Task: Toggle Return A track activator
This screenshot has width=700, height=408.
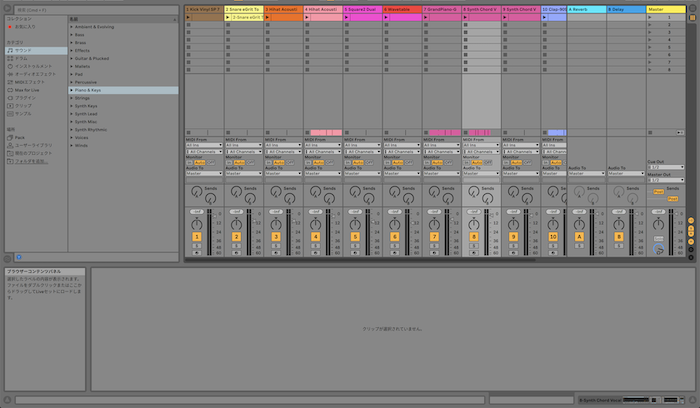Action: pyautogui.click(x=579, y=236)
